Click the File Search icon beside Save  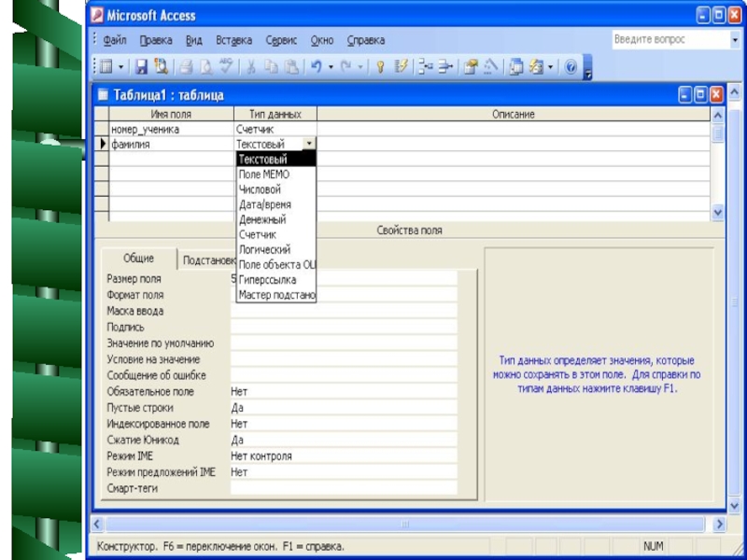(160, 66)
